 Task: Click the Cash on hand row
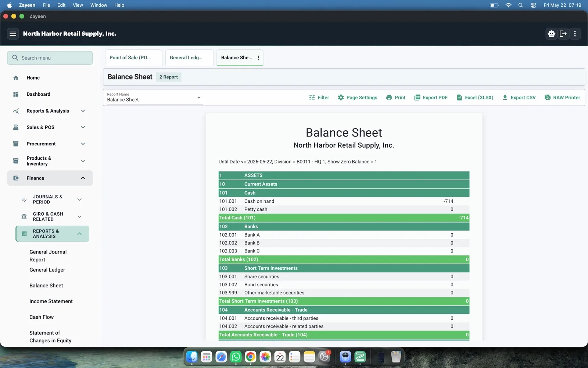click(x=344, y=201)
